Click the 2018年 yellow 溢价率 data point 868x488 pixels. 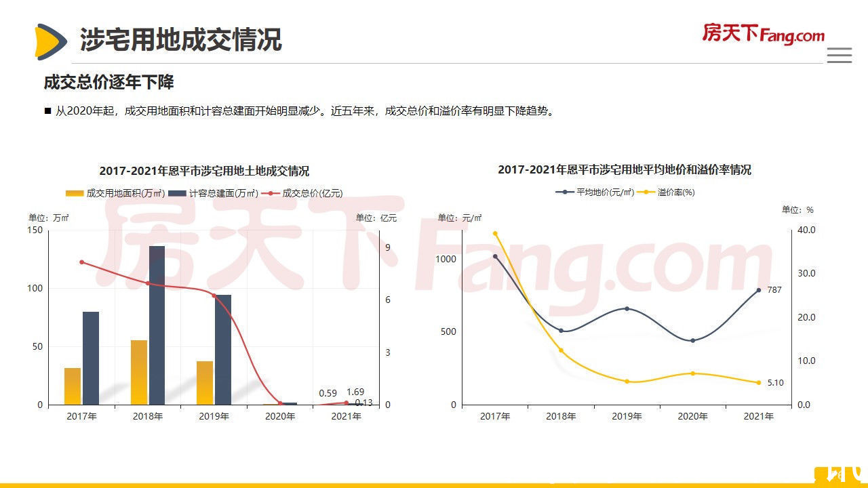[561, 350]
